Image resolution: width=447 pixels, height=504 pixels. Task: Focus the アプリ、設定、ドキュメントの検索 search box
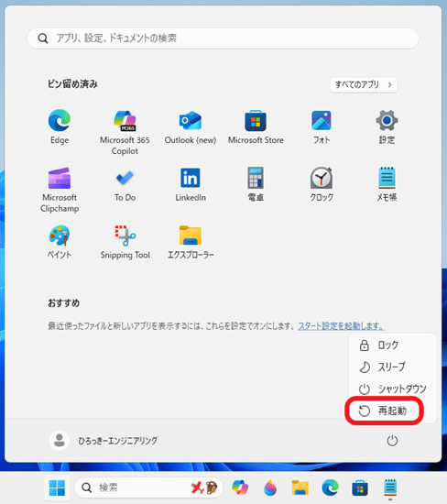click(x=223, y=38)
